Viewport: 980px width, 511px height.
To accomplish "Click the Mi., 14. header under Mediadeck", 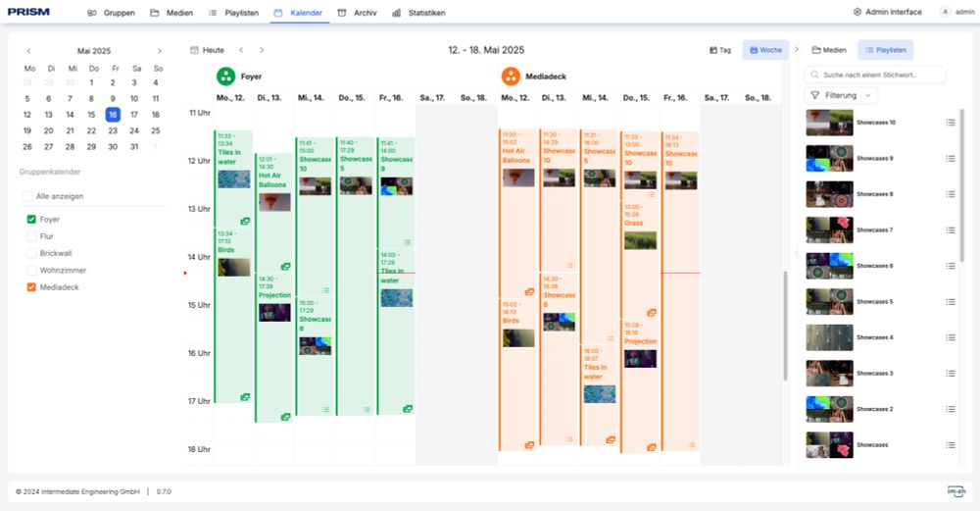I will 595,98.
